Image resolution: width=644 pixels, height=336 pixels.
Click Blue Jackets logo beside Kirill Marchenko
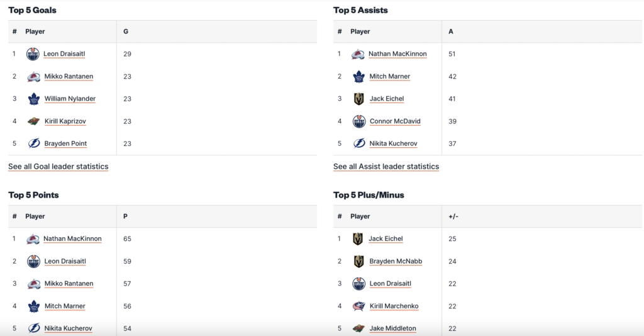pos(358,306)
